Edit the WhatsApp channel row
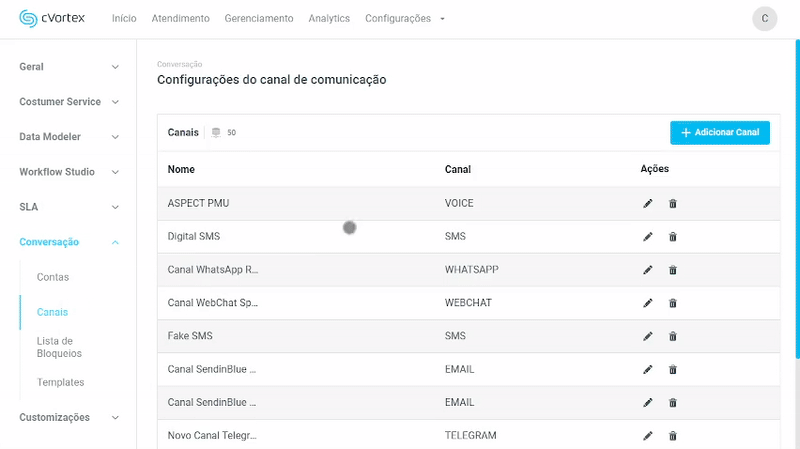This screenshot has height=449, width=800. pyautogui.click(x=647, y=270)
